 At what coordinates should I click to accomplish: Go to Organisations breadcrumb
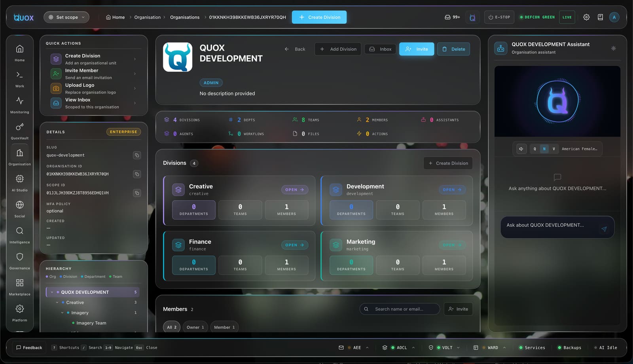pyautogui.click(x=185, y=17)
